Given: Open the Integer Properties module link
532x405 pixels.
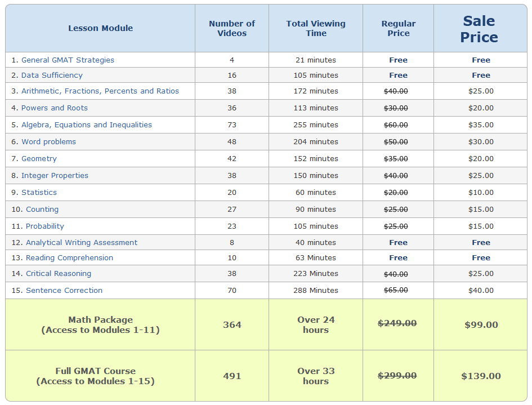Looking at the screenshot, I should click(55, 176).
